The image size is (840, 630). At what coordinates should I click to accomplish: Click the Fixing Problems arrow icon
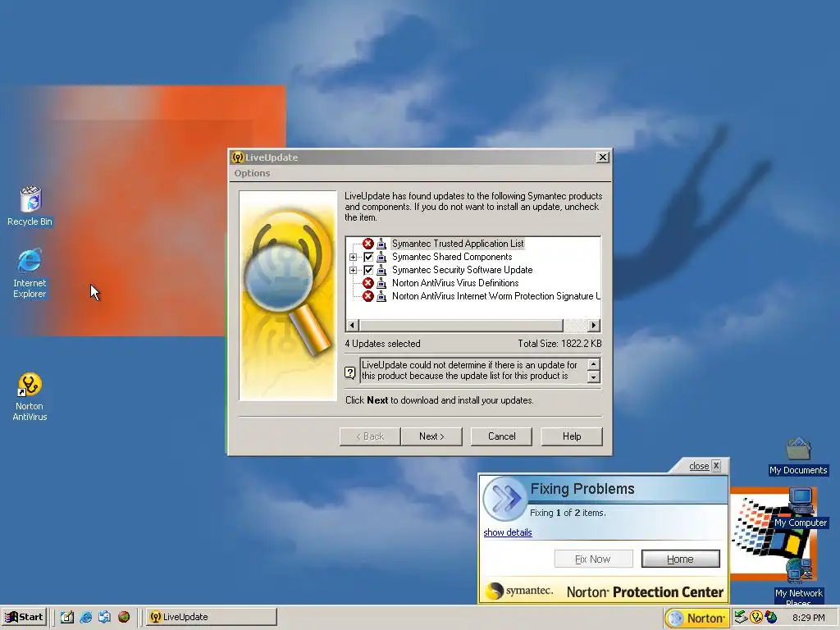tap(504, 499)
